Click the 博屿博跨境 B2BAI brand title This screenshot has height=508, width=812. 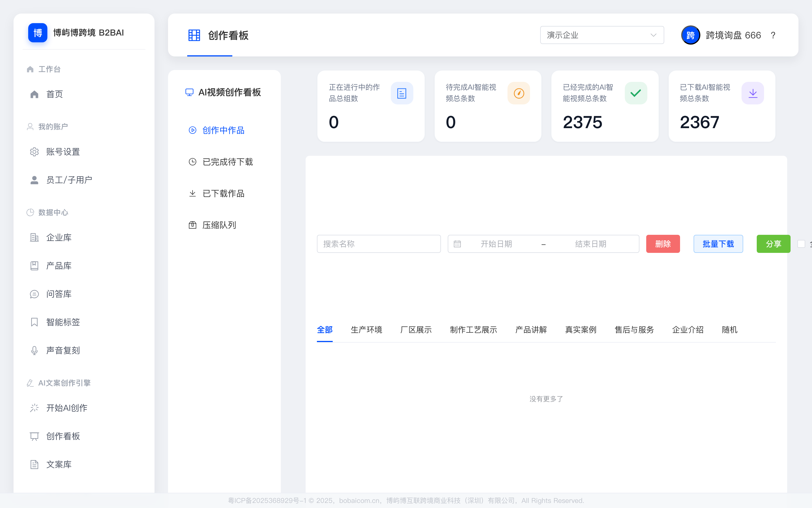coord(89,32)
